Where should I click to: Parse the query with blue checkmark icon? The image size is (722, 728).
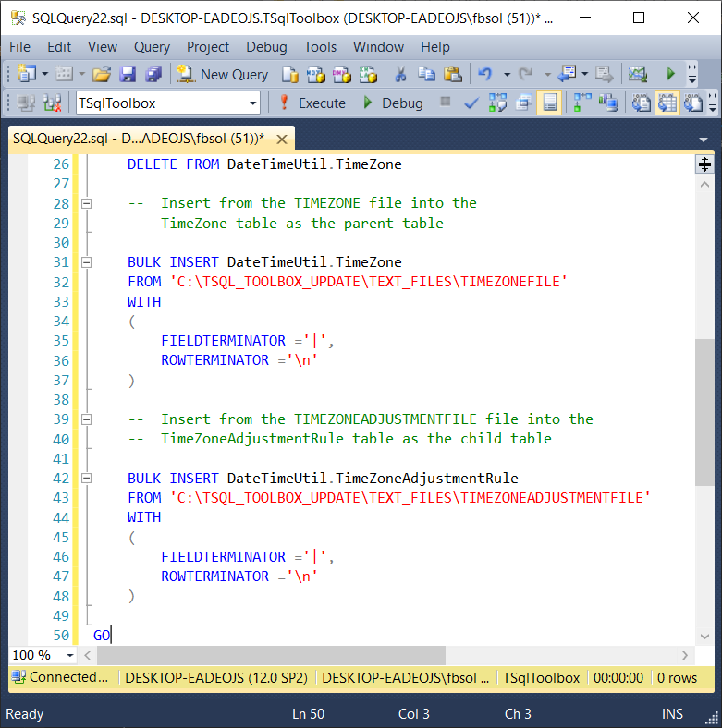[471, 103]
